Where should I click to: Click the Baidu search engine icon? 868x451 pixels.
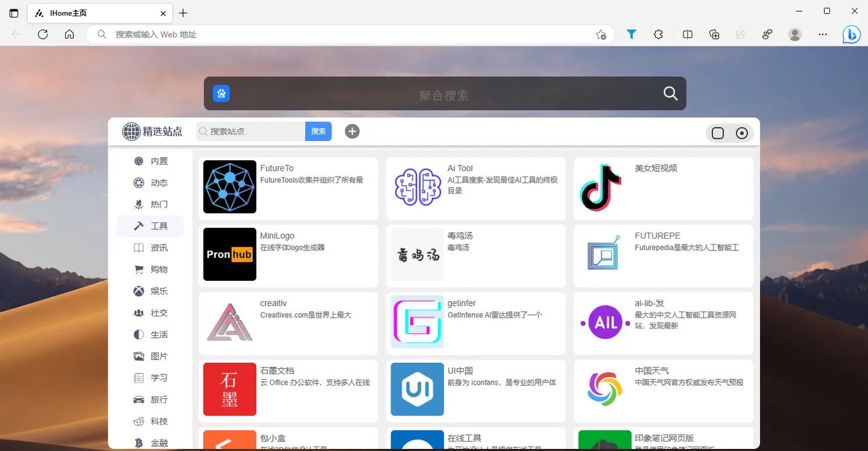click(221, 94)
